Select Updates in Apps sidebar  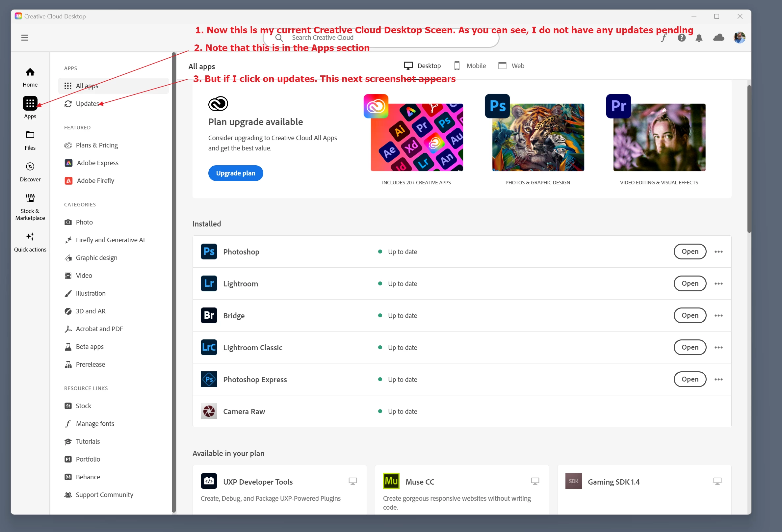tap(87, 104)
